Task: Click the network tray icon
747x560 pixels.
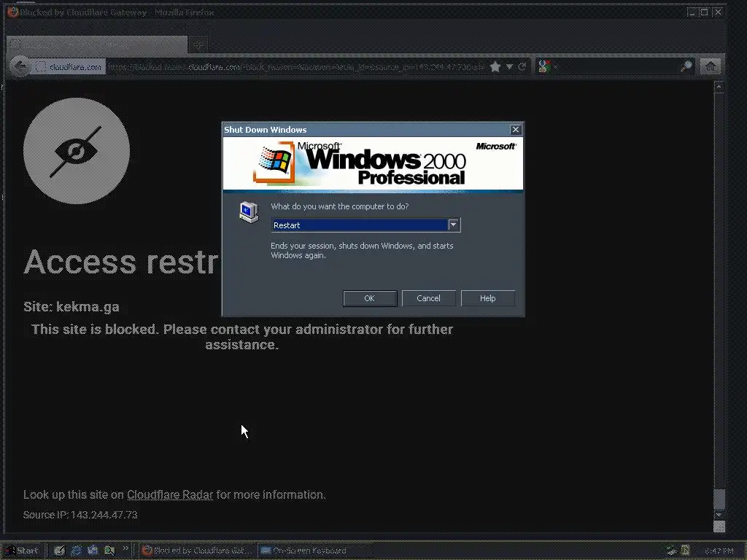Action: point(672,551)
